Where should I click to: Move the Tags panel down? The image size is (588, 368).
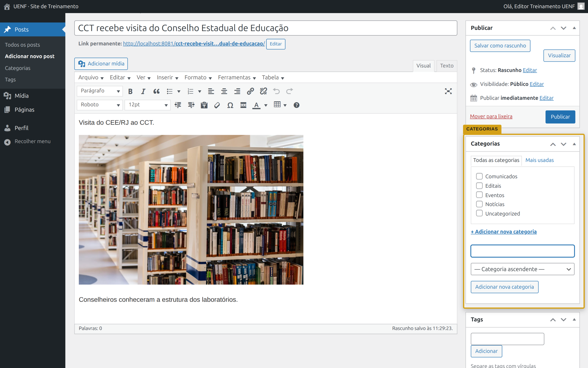click(563, 319)
